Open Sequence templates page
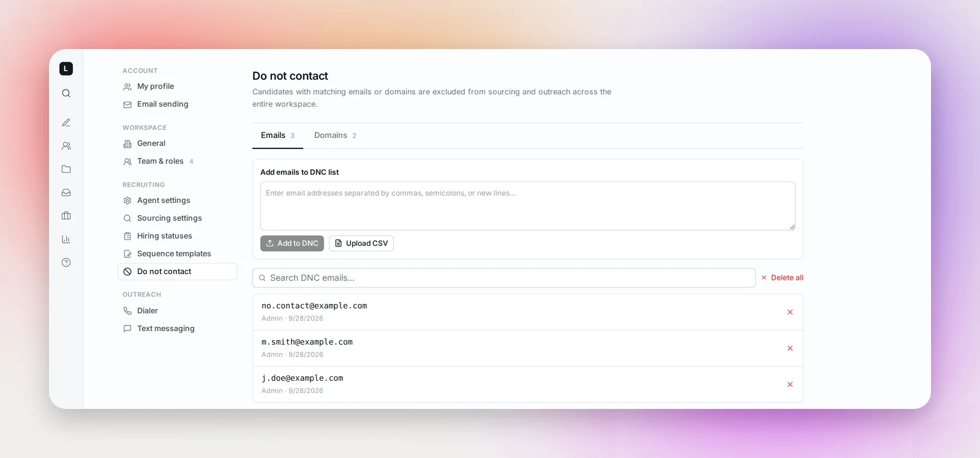The image size is (980, 458). (x=177, y=254)
